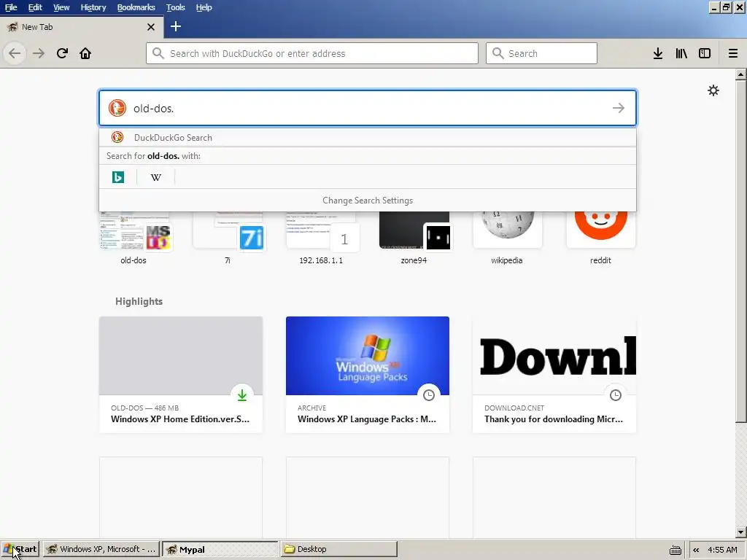Open New Tab preferences gear icon

tap(713, 90)
